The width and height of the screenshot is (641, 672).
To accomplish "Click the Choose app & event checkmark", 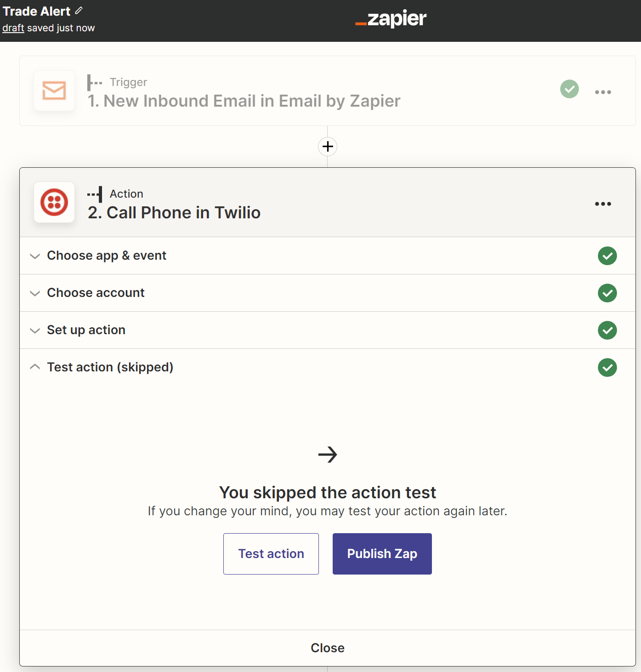I will [607, 256].
